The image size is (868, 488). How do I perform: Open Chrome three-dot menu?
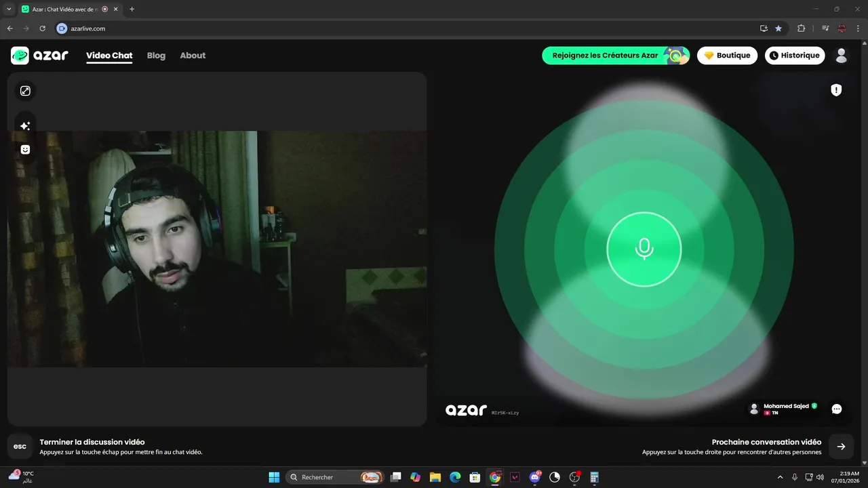point(858,28)
